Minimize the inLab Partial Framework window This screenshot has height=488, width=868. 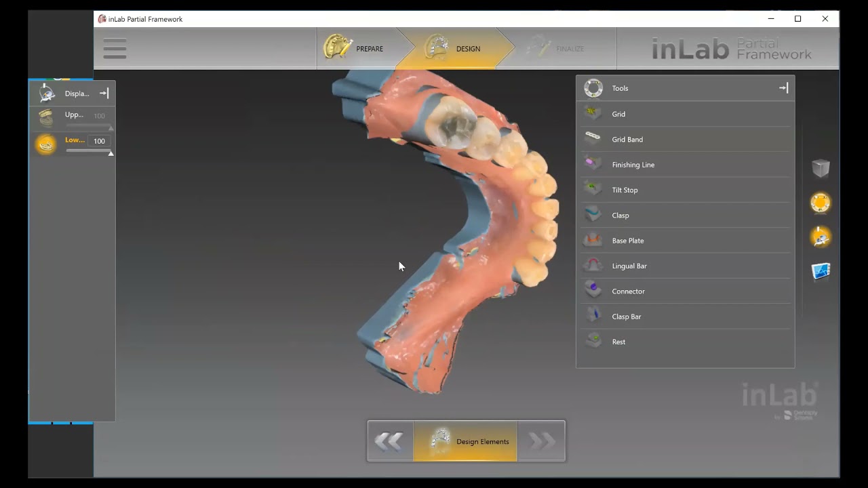[771, 19]
